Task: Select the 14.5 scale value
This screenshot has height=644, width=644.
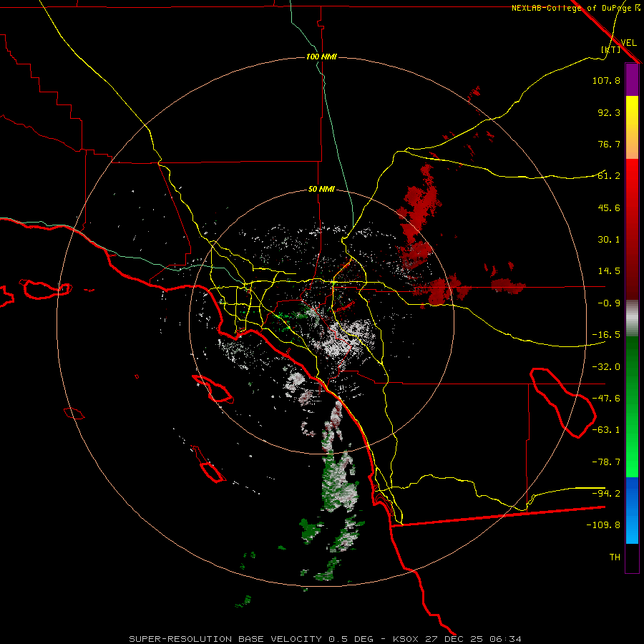Action: click(x=609, y=271)
